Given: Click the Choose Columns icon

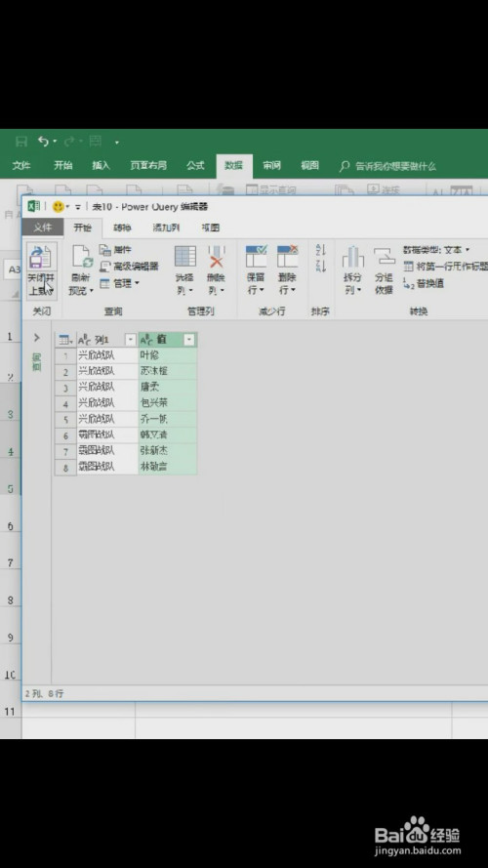Looking at the screenshot, I should 185,257.
